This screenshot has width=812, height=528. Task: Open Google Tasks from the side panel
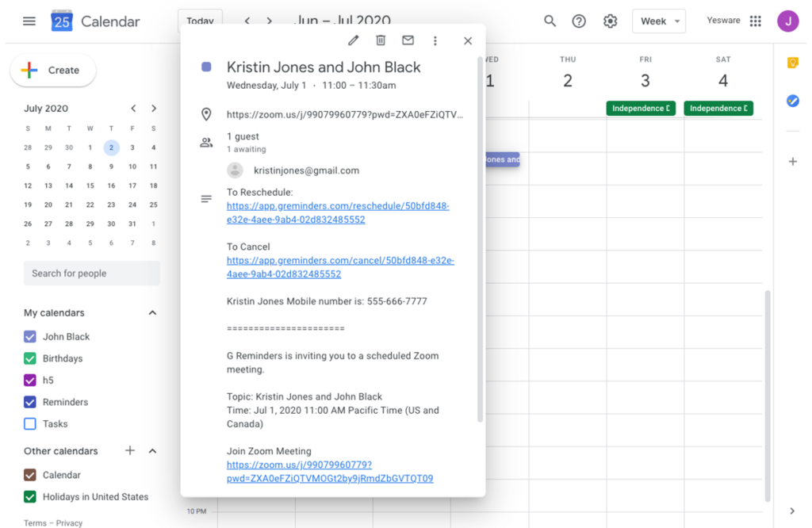point(792,100)
